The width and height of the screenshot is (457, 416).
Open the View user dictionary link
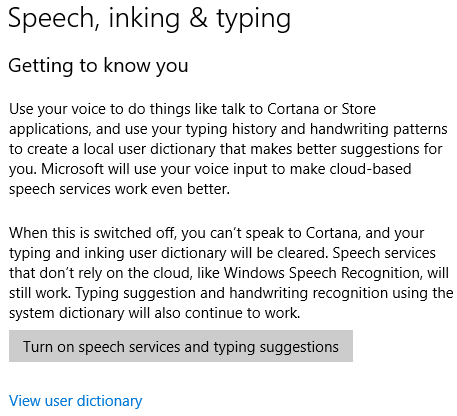pyautogui.click(x=76, y=401)
